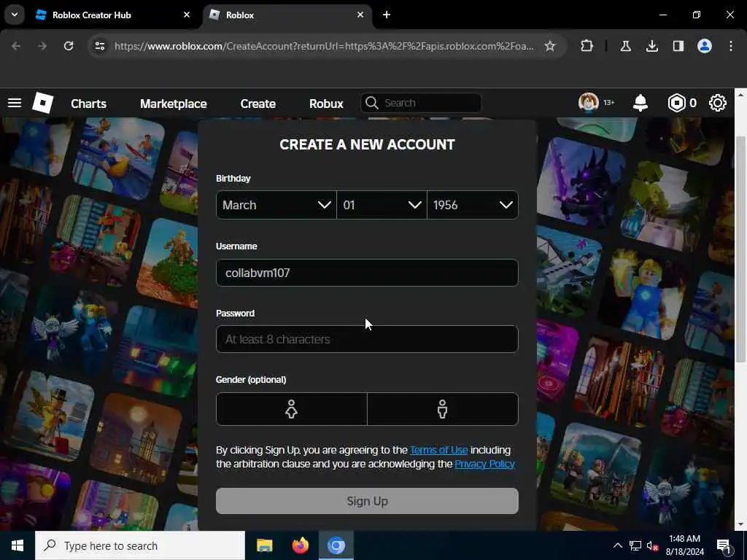Open the tab search dropdown arrow
Screen dimensions: 747x560
coord(15,15)
